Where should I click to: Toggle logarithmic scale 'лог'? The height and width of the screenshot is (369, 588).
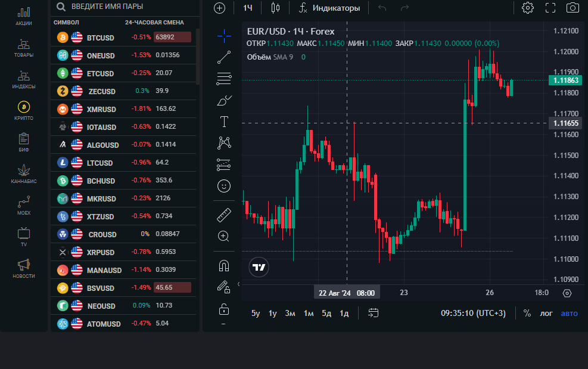pyautogui.click(x=546, y=313)
